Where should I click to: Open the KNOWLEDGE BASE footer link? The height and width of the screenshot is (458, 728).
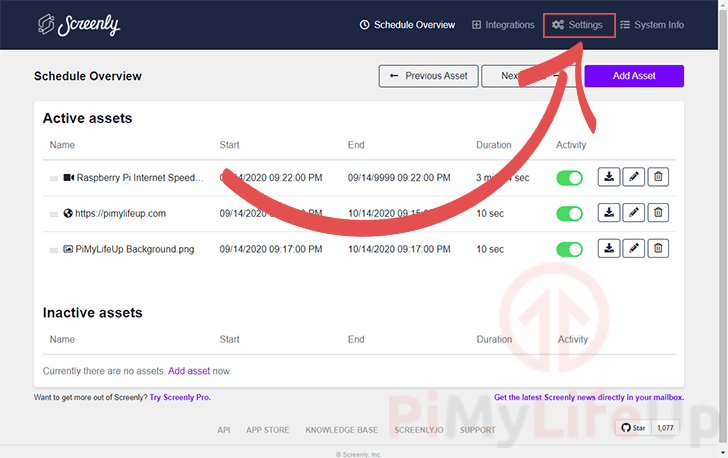pos(342,430)
